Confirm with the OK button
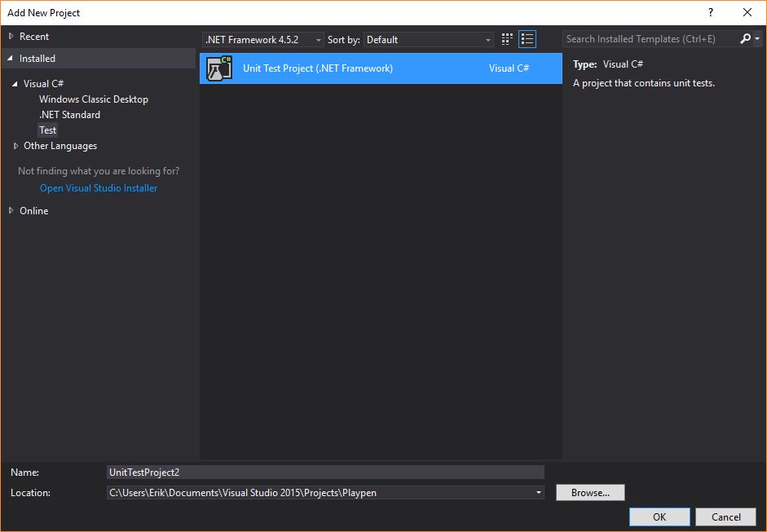Image resolution: width=767 pixels, height=532 pixels. tap(659, 517)
